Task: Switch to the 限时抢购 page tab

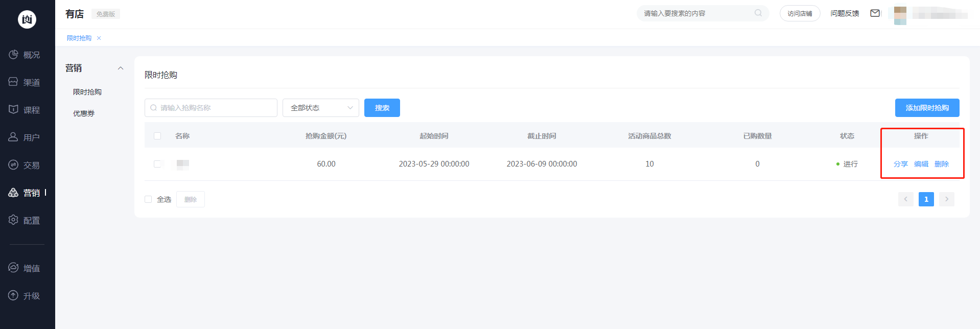Action: click(79, 38)
